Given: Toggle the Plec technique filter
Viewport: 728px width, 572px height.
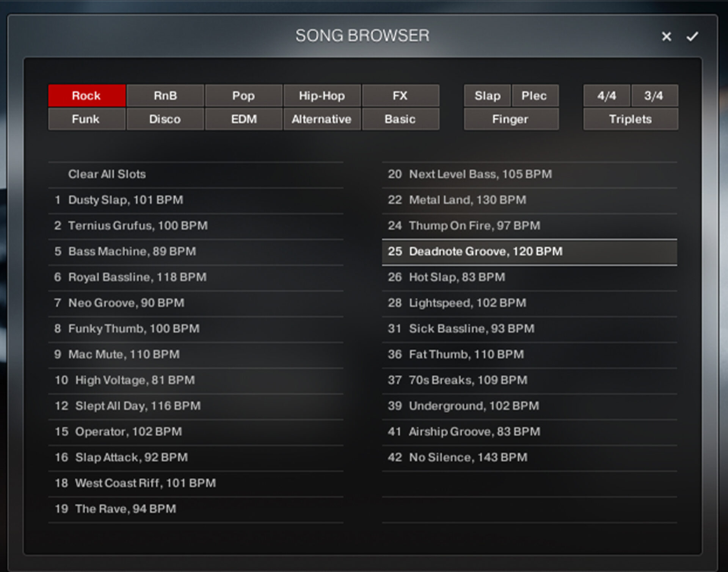Looking at the screenshot, I should point(534,96).
